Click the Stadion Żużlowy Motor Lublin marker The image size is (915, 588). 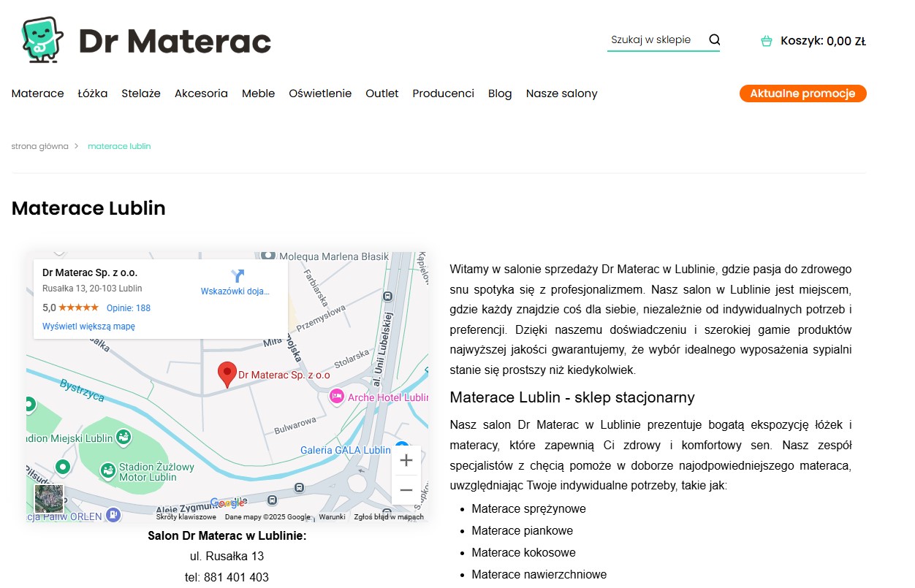(x=107, y=471)
